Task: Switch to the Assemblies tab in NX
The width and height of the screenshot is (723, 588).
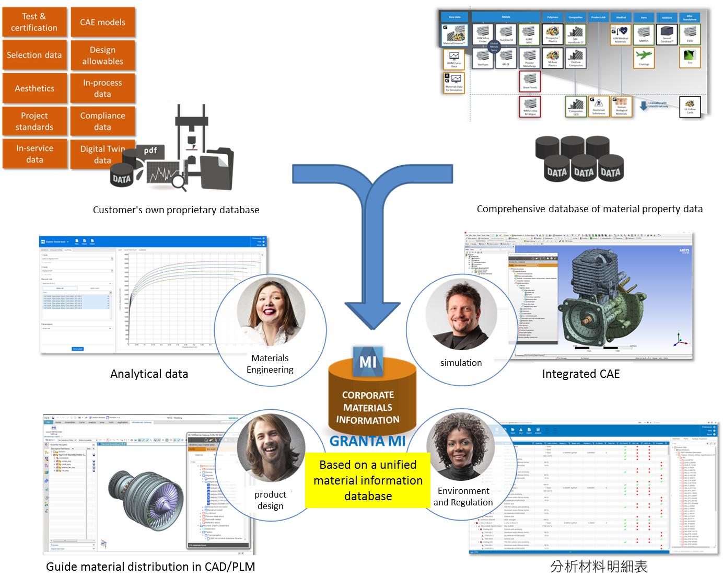Action: point(69,422)
